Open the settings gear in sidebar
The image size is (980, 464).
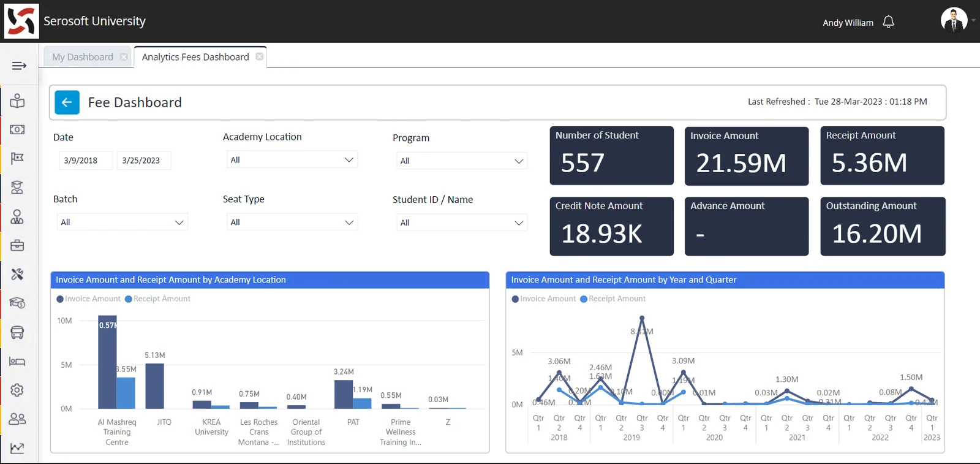coord(17,390)
